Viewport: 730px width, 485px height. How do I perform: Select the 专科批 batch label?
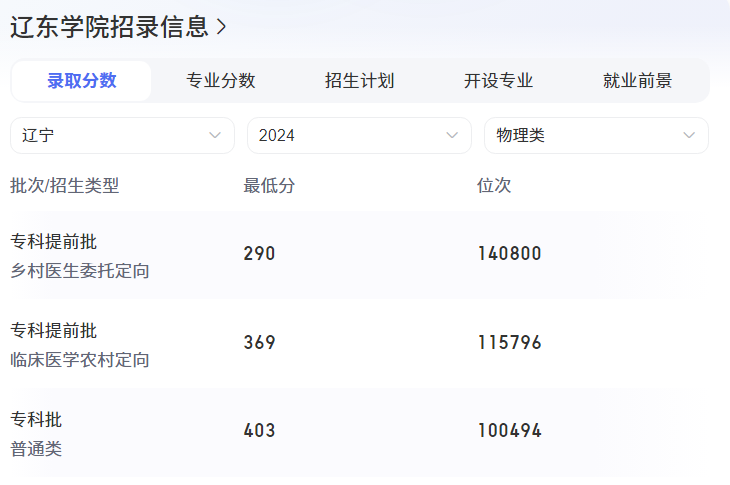tap(36, 419)
